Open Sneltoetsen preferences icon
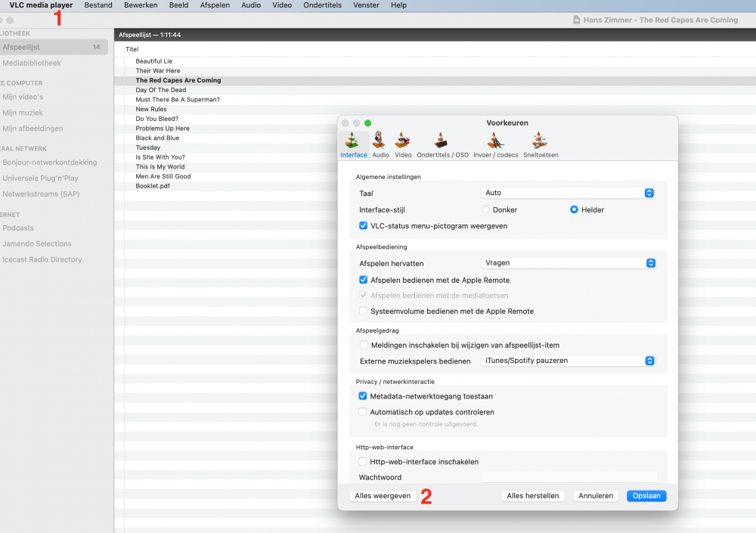The height and width of the screenshot is (533, 756). coord(541,141)
